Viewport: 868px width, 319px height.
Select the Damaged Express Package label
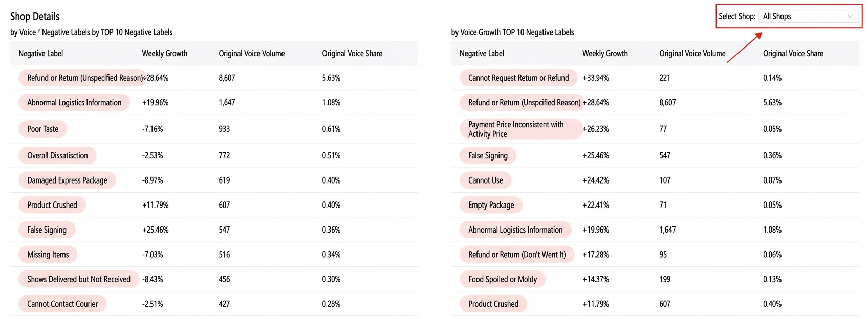[67, 180]
